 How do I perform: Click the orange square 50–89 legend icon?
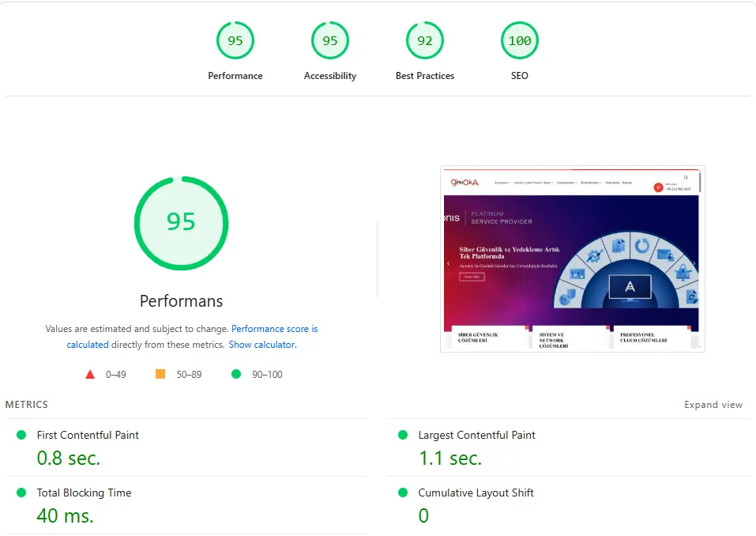click(160, 374)
